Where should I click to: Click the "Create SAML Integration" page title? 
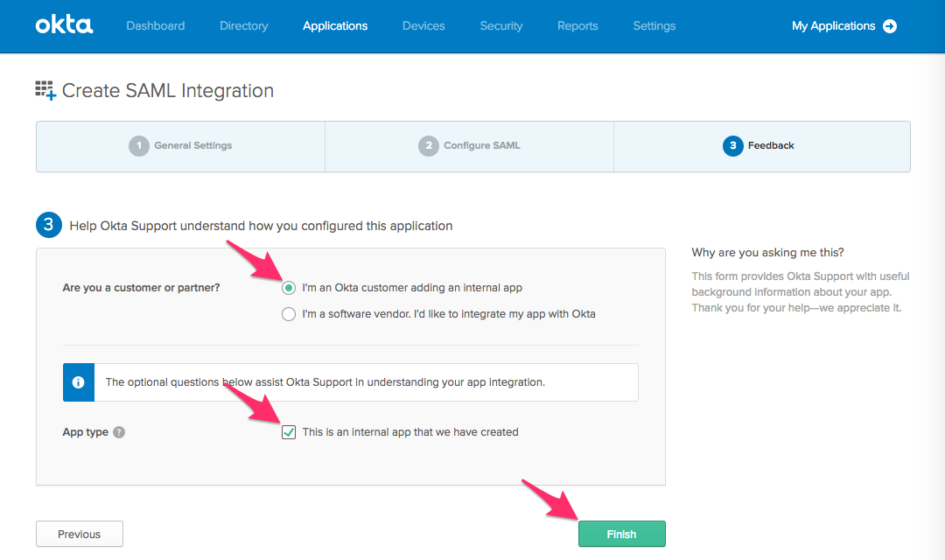point(167,90)
